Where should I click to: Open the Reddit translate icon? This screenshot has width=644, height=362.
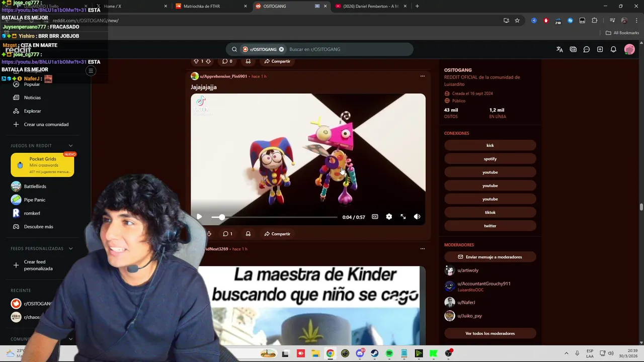(559, 49)
